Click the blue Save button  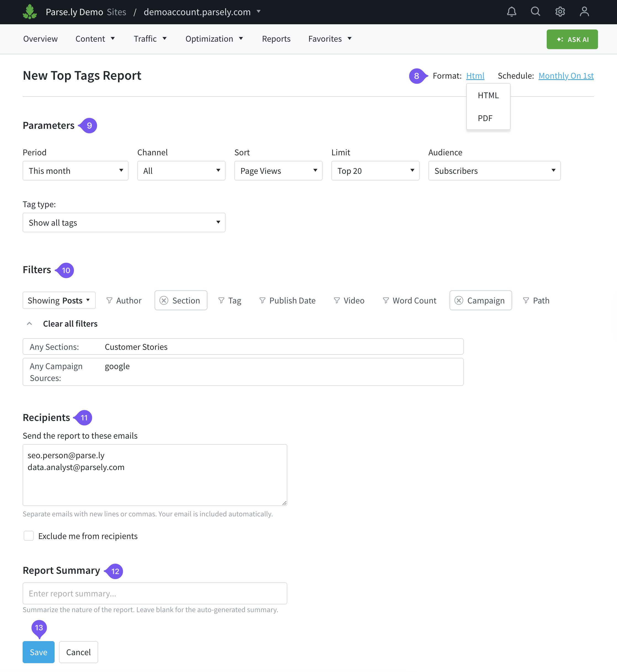tap(38, 652)
